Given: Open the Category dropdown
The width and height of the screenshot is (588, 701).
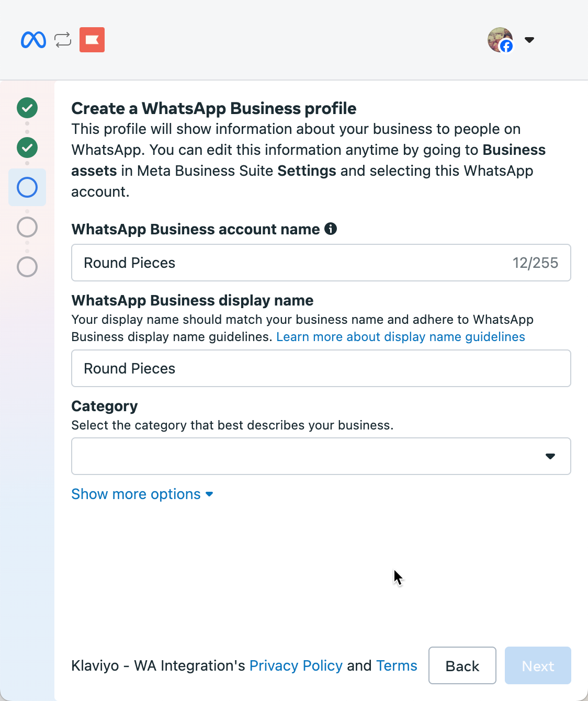Looking at the screenshot, I should [321, 456].
